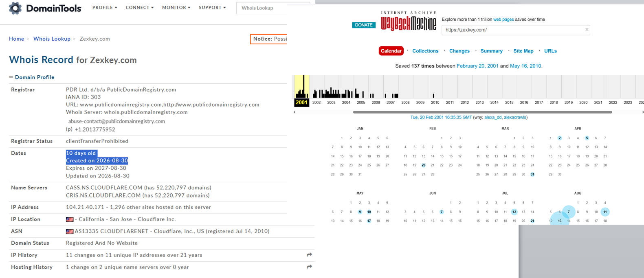Open snapshot for February 20
The height and width of the screenshot is (278, 644).
click(x=424, y=165)
